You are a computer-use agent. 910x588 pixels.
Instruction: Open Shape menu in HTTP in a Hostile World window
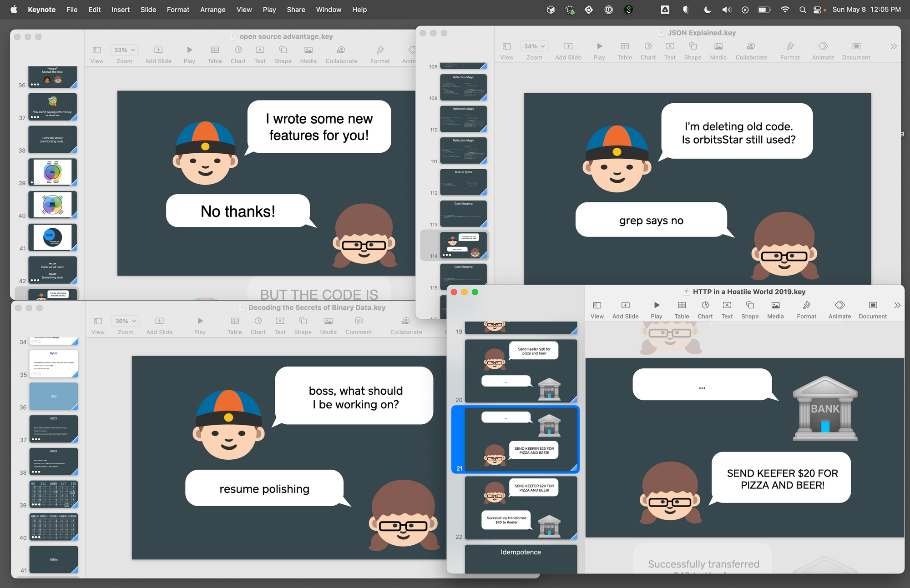750,310
